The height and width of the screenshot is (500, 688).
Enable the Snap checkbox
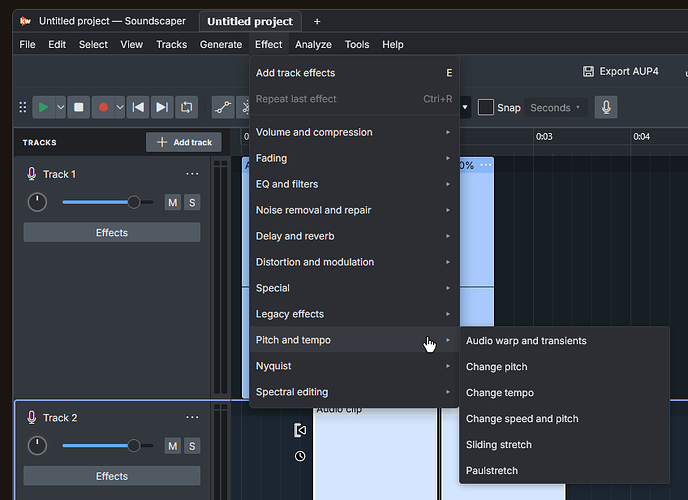point(486,107)
